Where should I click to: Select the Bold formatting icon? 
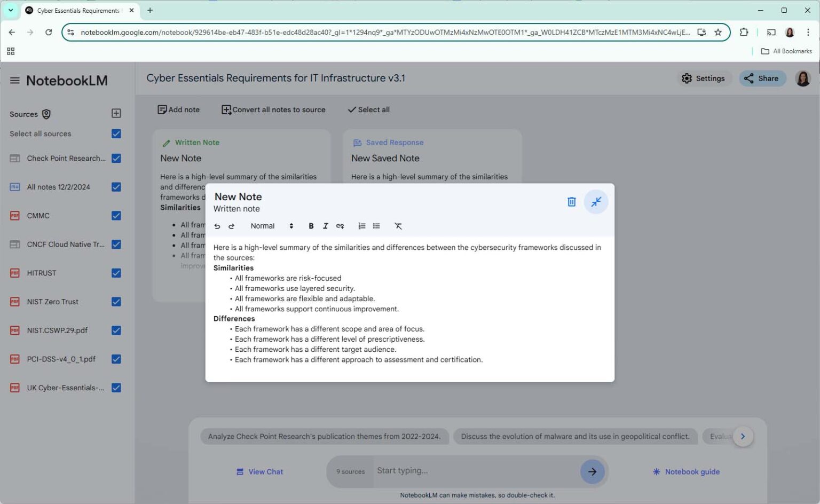coord(311,226)
